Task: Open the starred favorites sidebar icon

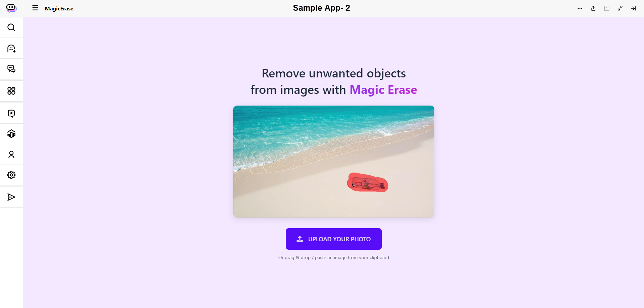Action: tap(11, 114)
